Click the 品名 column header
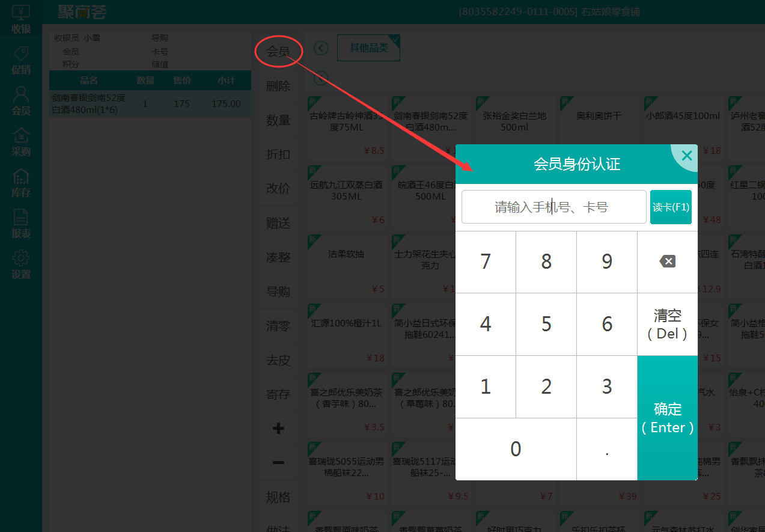Image resolution: width=765 pixels, height=532 pixels. pos(89,80)
